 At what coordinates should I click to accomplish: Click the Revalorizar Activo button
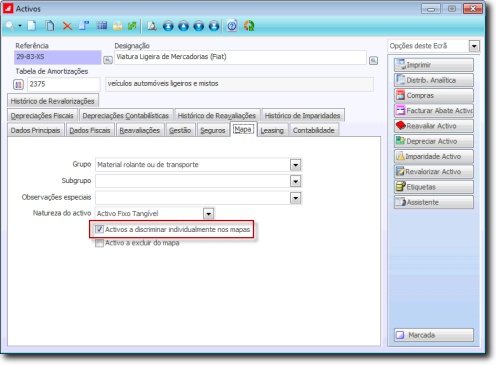434,172
